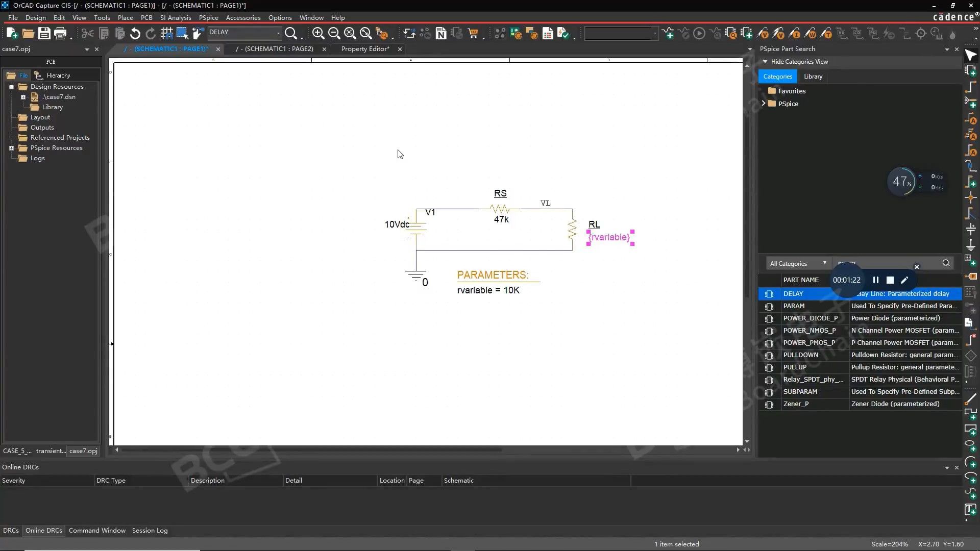Select the pointer tool in right toolbar

coord(970,55)
